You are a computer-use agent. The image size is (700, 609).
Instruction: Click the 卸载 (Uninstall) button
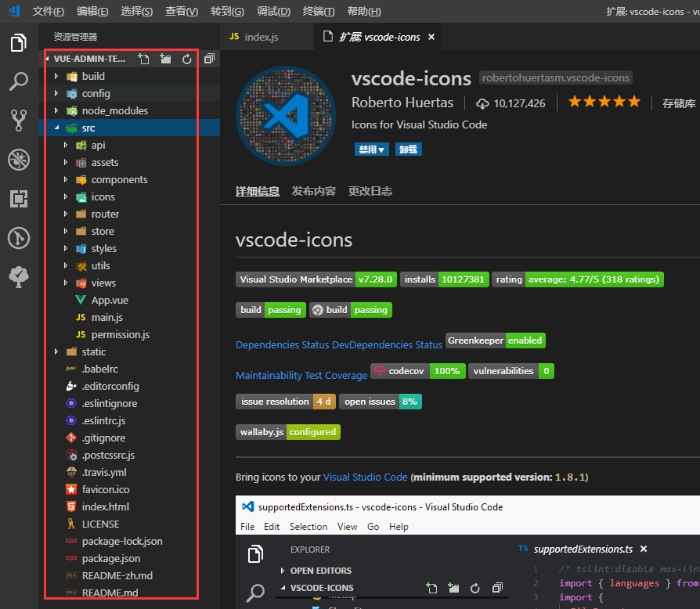pyautogui.click(x=408, y=149)
